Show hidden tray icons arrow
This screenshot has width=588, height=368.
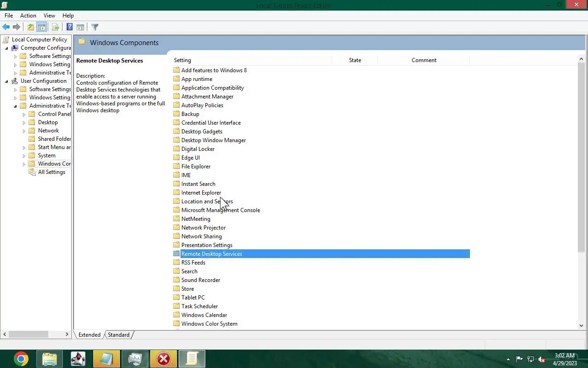(x=508, y=359)
